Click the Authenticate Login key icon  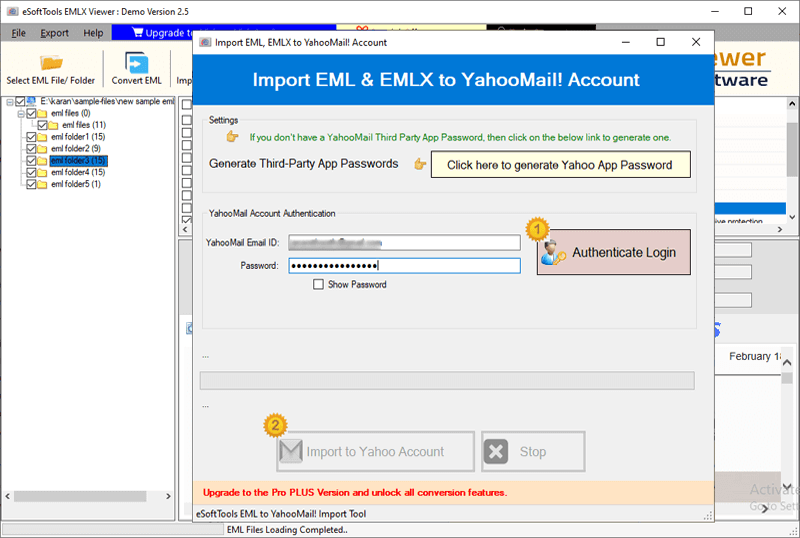pos(554,253)
